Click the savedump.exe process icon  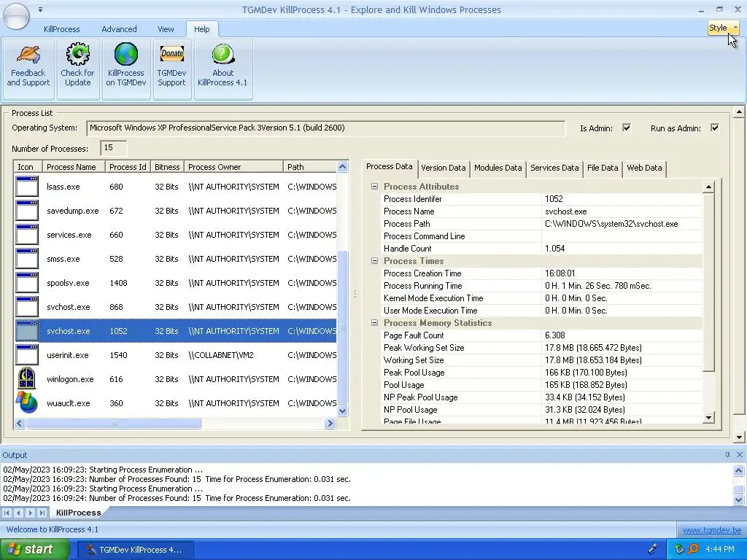point(27,211)
